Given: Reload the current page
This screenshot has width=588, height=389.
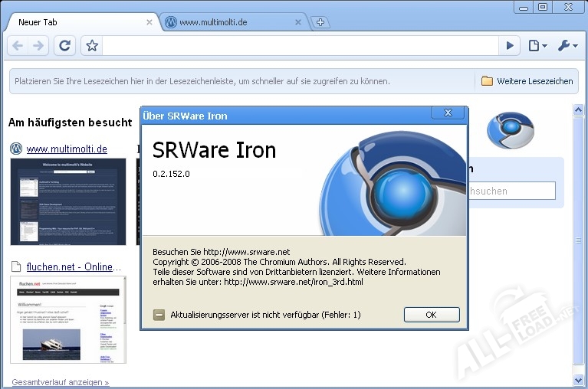Looking at the screenshot, I should click(65, 46).
